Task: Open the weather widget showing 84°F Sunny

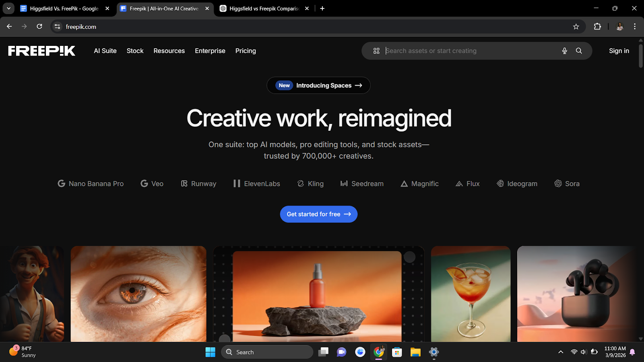Action: pyautogui.click(x=23, y=352)
